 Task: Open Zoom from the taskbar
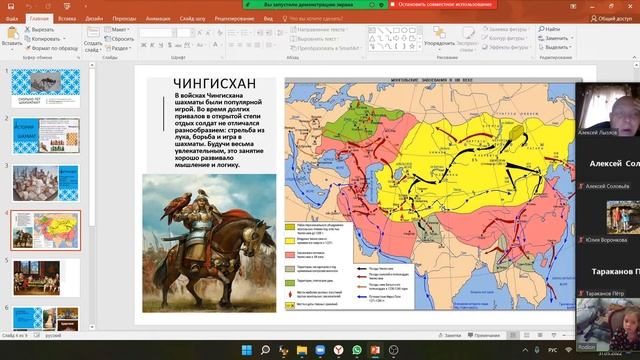coord(320,350)
